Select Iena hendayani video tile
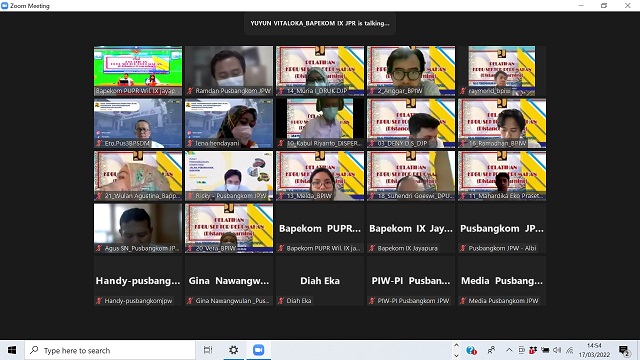Viewport: 640px width, 360px height. [x=229, y=123]
